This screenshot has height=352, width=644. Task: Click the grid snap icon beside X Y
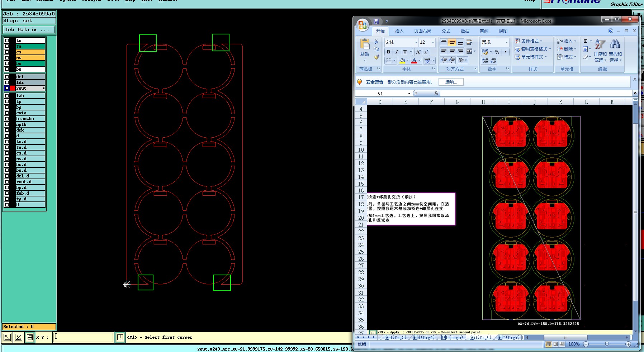click(30, 337)
